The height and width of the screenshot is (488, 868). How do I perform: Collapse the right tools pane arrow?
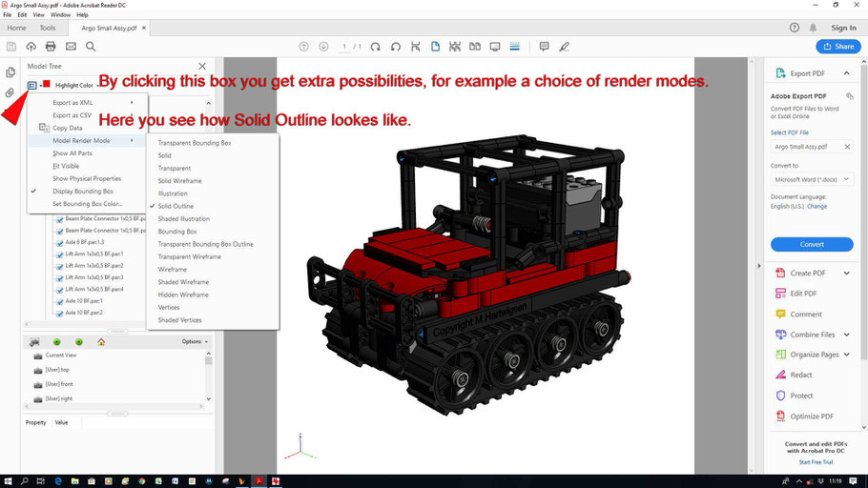[759, 266]
